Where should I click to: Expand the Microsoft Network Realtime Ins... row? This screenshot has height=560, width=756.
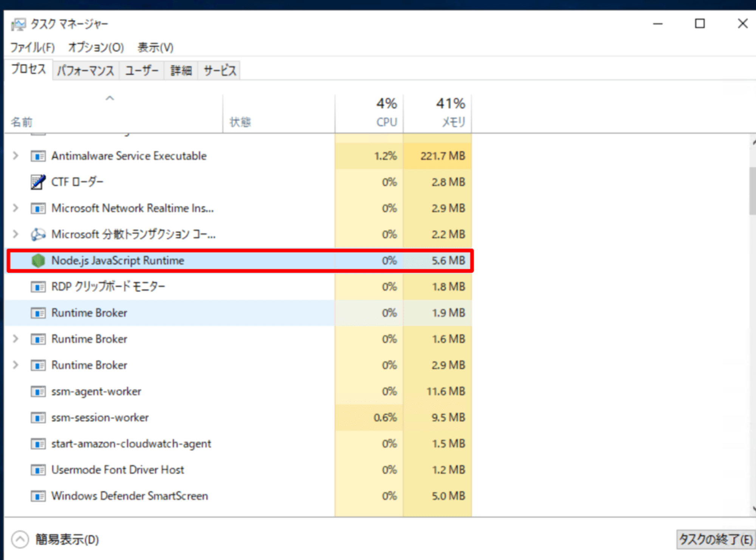(x=15, y=208)
